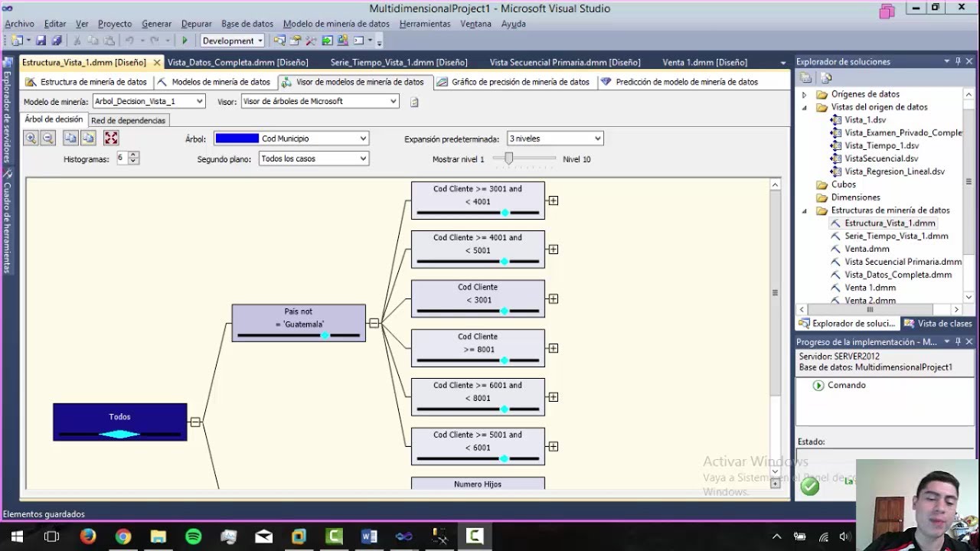Move the Mostrar nivel slider handle
This screenshot has width=980, height=551.
click(x=508, y=158)
